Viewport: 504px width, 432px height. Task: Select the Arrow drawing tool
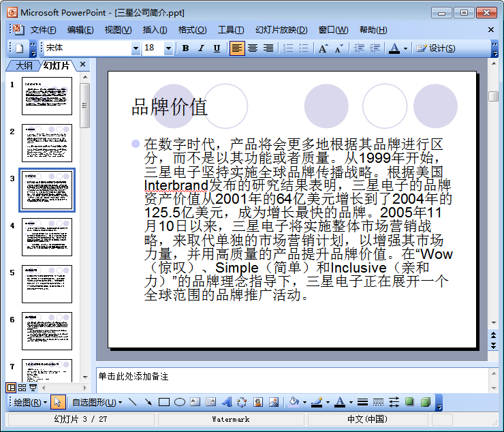point(148,402)
